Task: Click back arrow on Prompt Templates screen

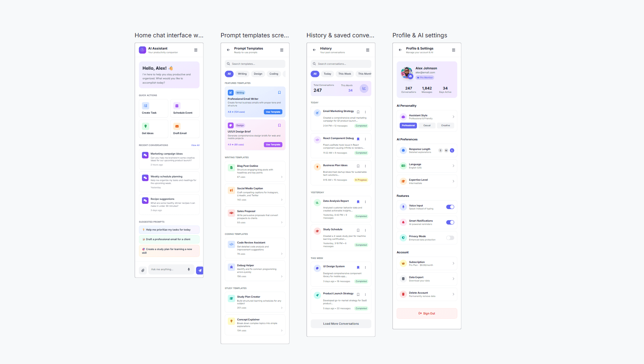Action: 228,50
